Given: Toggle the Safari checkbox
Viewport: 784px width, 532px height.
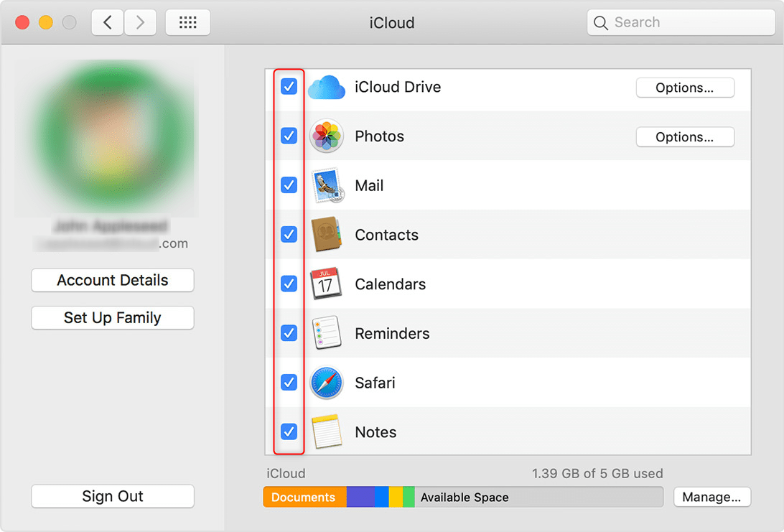Looking at the screenshot, I should click(289, 382).
